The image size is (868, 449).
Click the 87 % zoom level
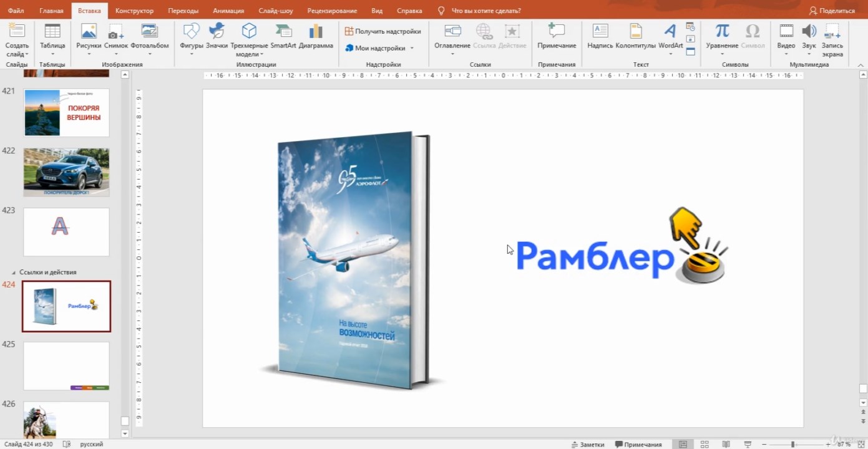point(844,444)
